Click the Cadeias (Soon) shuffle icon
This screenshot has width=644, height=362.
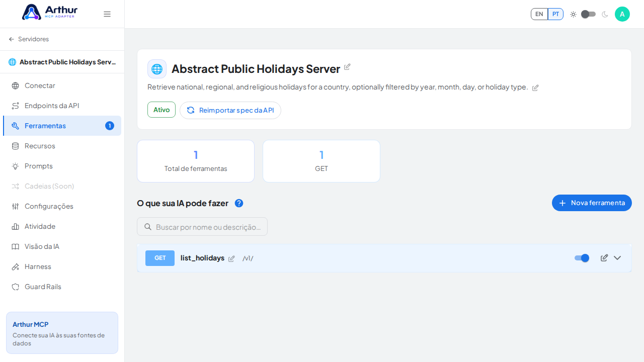tap(16, 186)
